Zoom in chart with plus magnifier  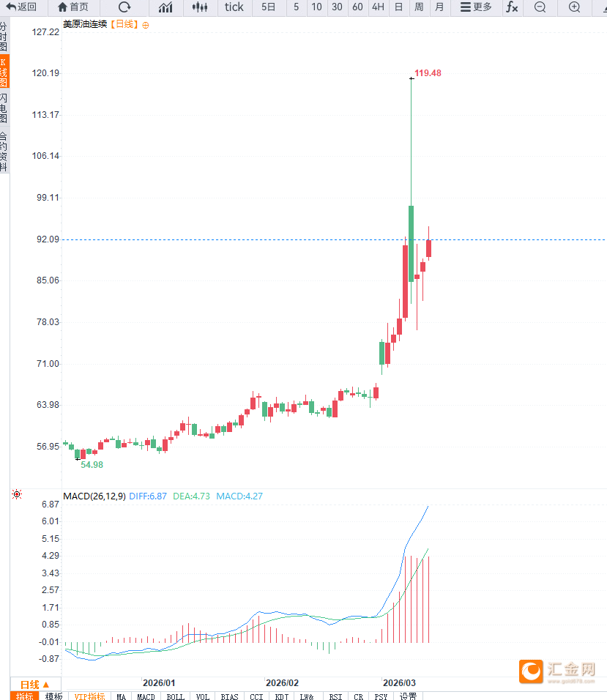(x=575, y=7)
